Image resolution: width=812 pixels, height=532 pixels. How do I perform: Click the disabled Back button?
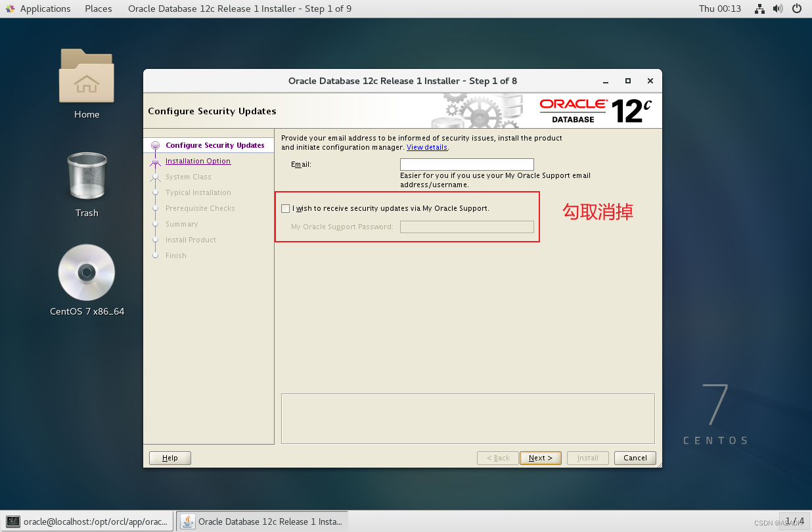498,458
